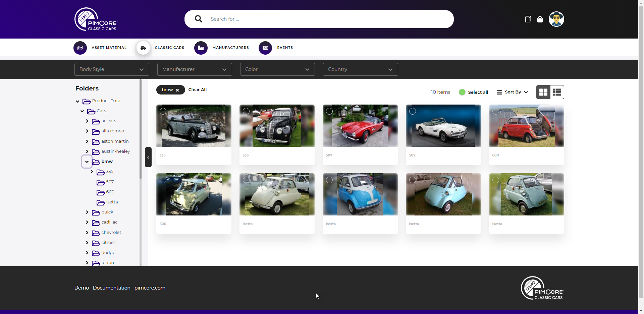Viewport: 644px width, 314px height.
Task: Click the bmw folder icon
Action: click(x=96, y=162)
